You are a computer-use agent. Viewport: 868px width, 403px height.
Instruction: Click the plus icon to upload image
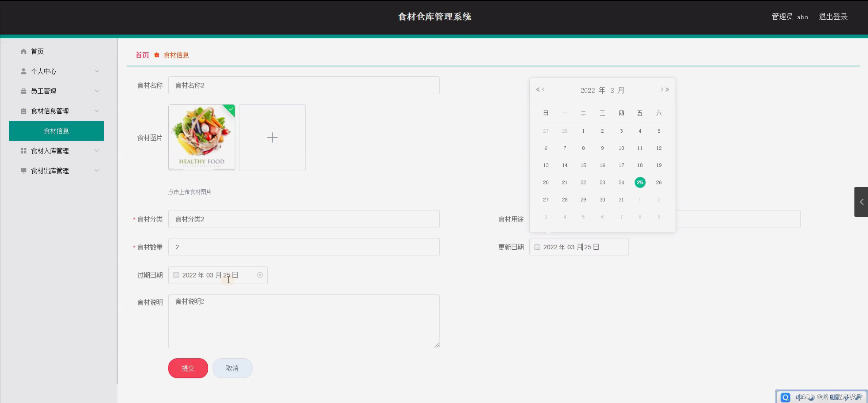[272, 137]
